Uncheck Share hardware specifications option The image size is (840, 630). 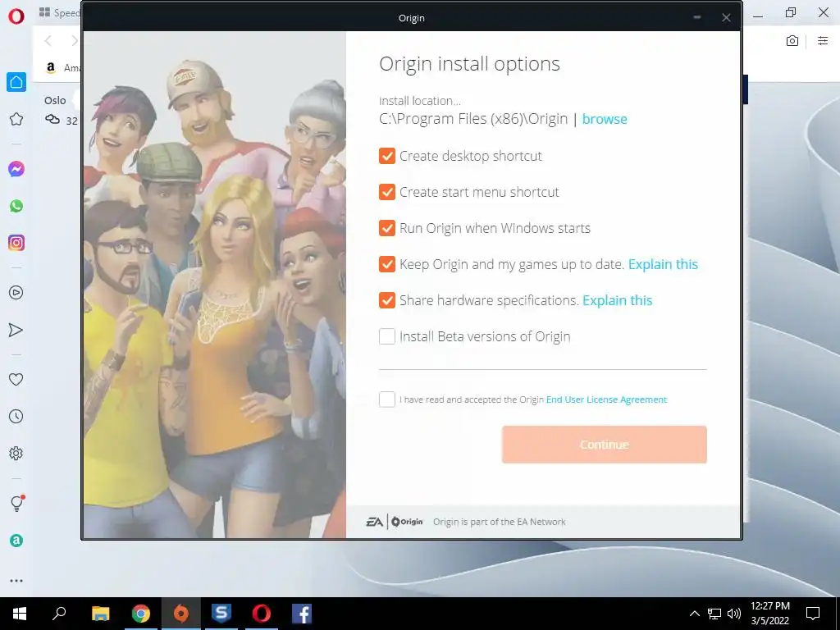click(x=387, y=300)
